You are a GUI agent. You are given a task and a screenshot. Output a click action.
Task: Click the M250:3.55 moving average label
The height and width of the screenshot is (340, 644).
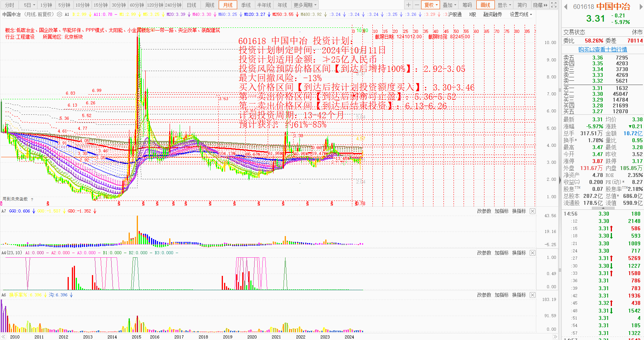[x=283, y=14]
